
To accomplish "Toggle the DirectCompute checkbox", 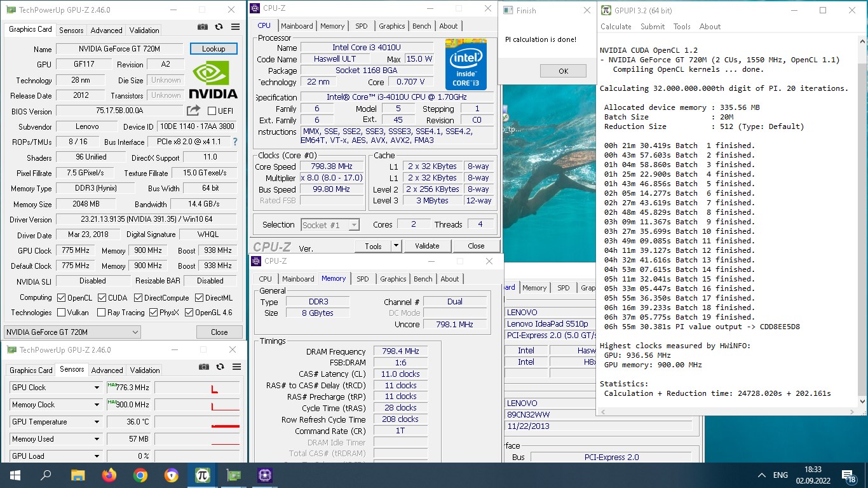I will pyautogui.click(x=138, y=297).
